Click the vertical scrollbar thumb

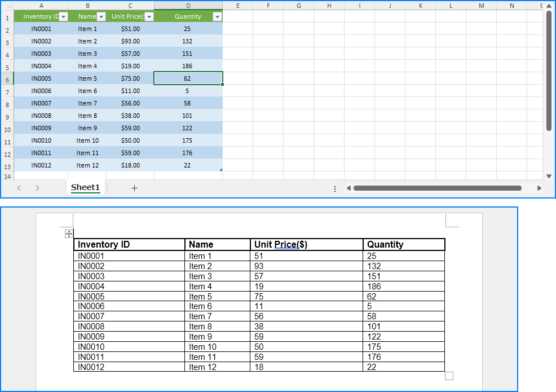(x=549, y=71)
